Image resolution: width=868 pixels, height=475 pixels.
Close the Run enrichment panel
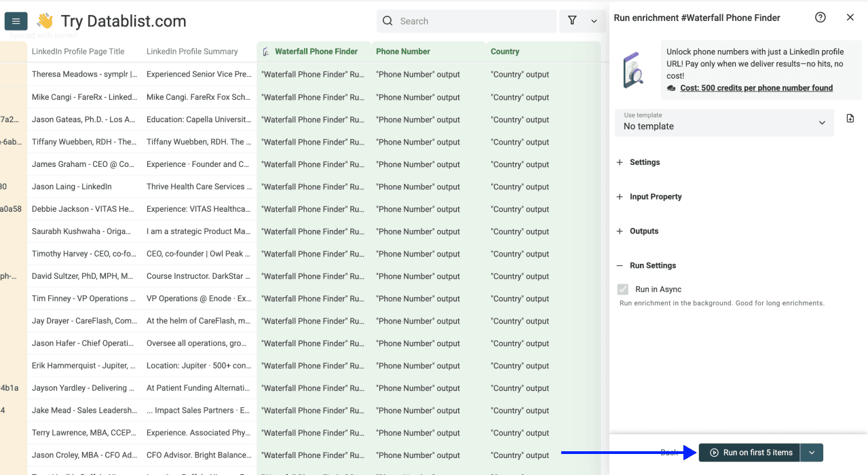pyautogui.click(x=850, y=18)
